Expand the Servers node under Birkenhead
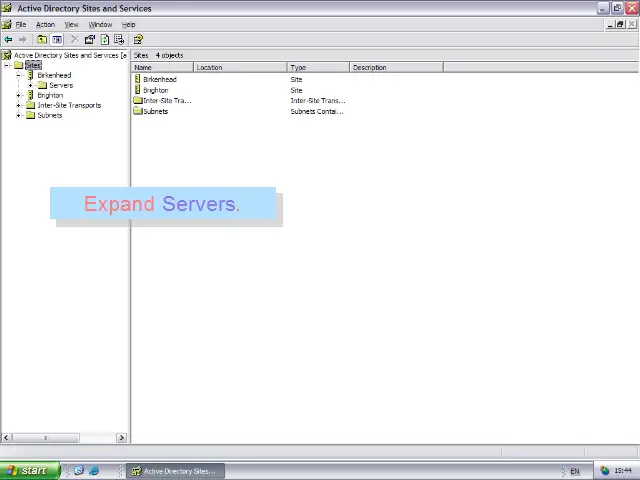Image resolution: width=640 pixels, height=480 pixels. [30, 85]
